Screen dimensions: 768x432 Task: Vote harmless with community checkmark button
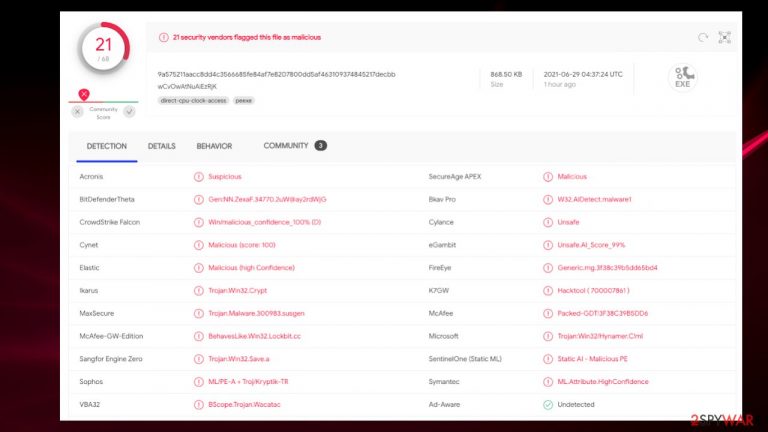129,112
